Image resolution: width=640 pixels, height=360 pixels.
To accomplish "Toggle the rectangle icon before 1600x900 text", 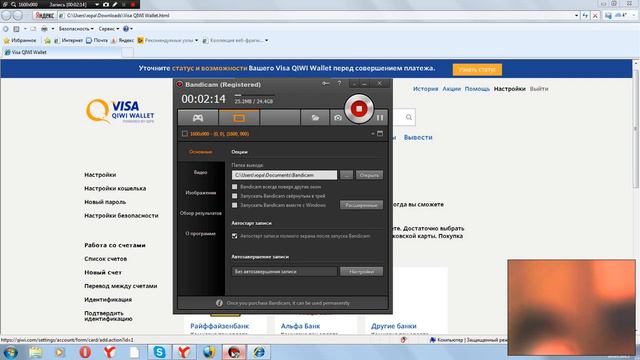I will (x=185, y=133).
